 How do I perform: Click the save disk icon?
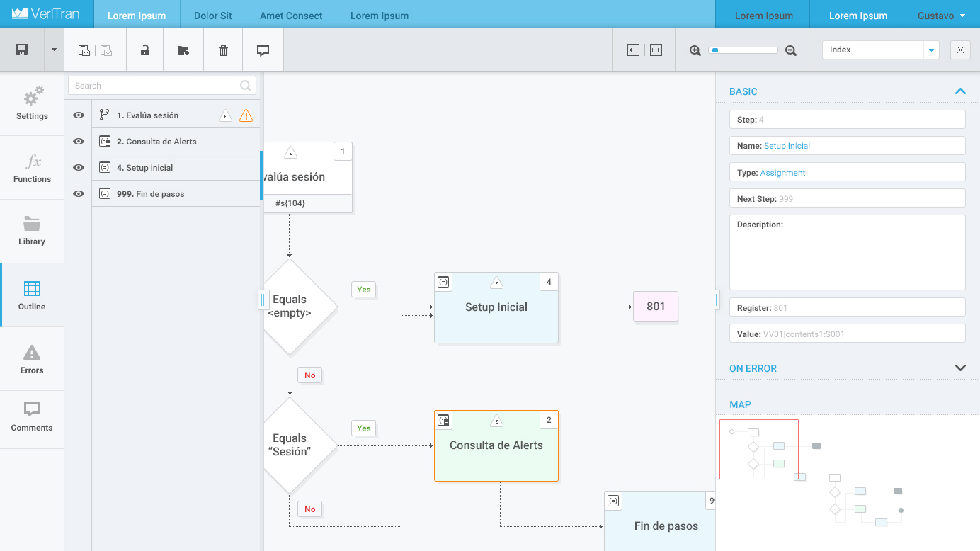[22, 50]
